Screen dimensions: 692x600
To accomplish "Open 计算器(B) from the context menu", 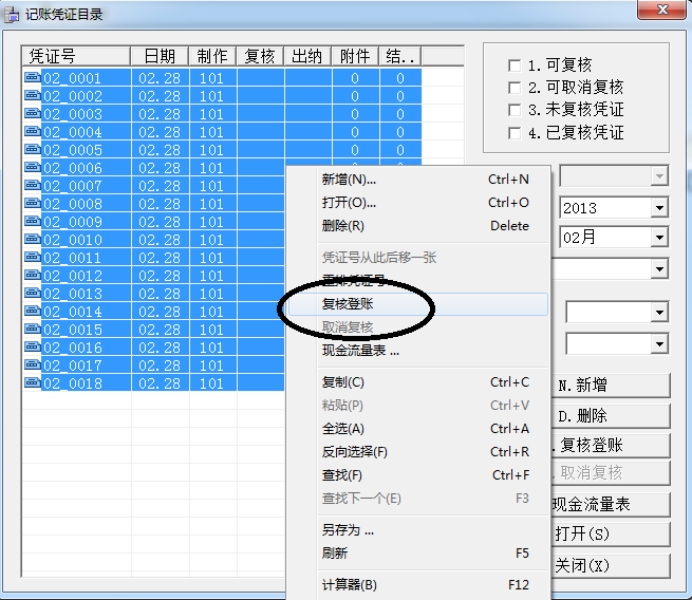I will pyautogui.click(x=418, y=585).
